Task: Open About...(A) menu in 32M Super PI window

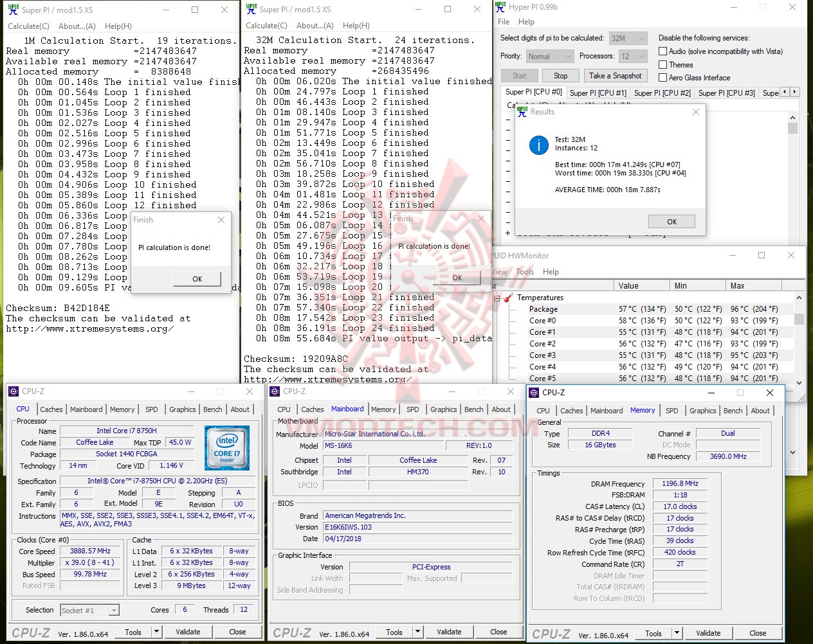Action: click(315, 26)
